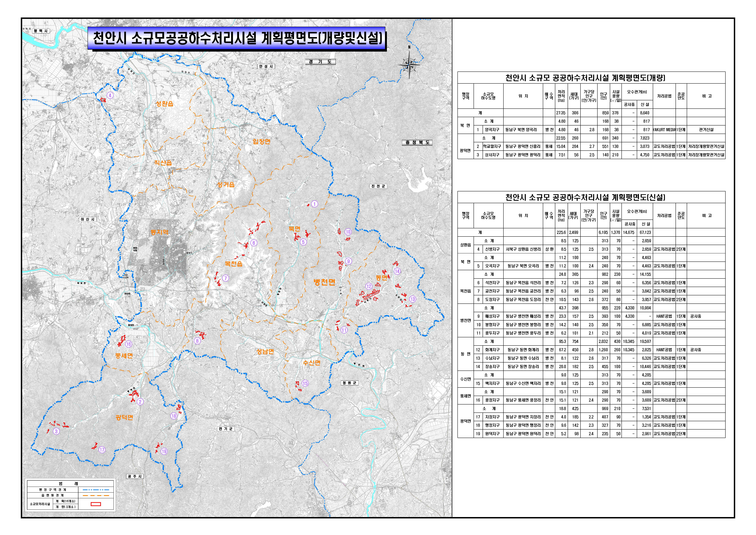Click the 평택시 label on the map
Image resolution: width=756 pixels, height=535 pixels.
pyautogui.click(x=41, y=31)
